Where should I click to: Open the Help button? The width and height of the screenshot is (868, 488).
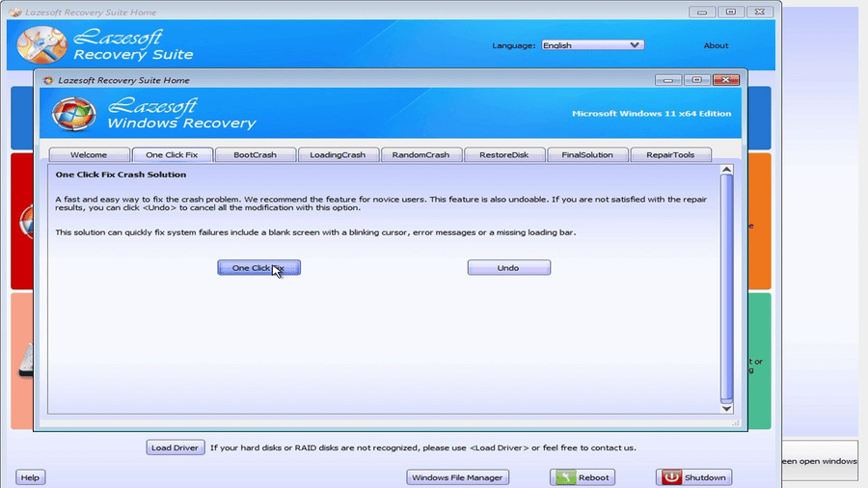click(30, 477)
